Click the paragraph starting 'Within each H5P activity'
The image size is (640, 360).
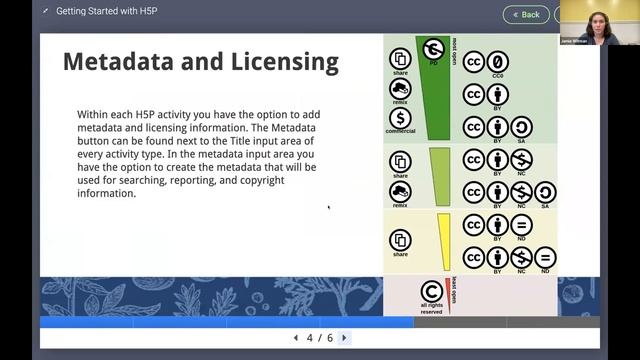(199, 154)
